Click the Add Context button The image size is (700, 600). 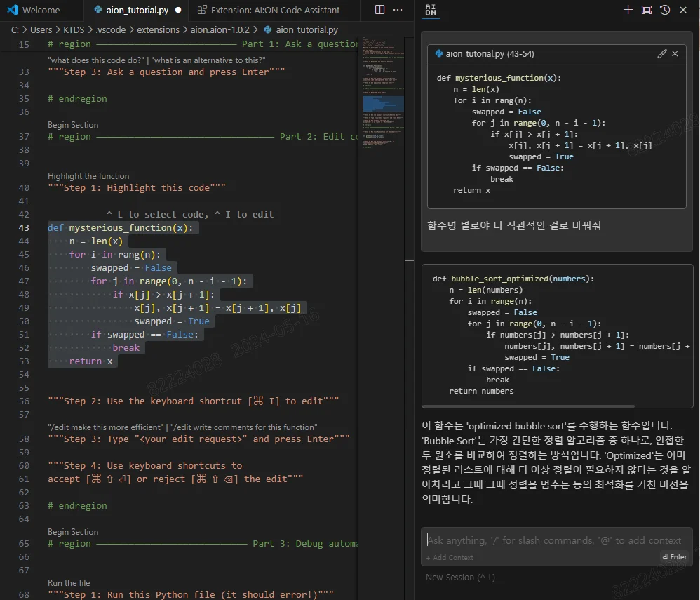450,556
